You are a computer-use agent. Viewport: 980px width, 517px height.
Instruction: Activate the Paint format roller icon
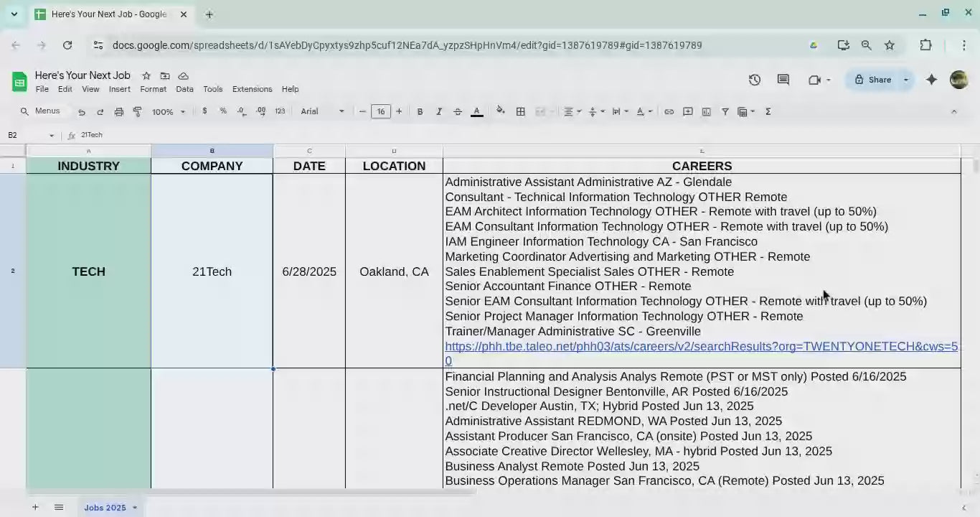[138, 112]
